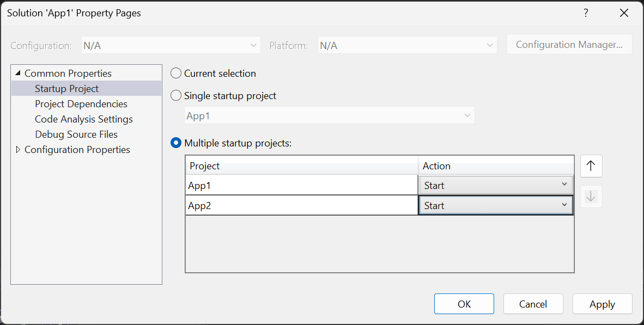Select Multiple startup projects radio button
The height and width of the screenshot is (325, 644).
(x=177, y=143)
